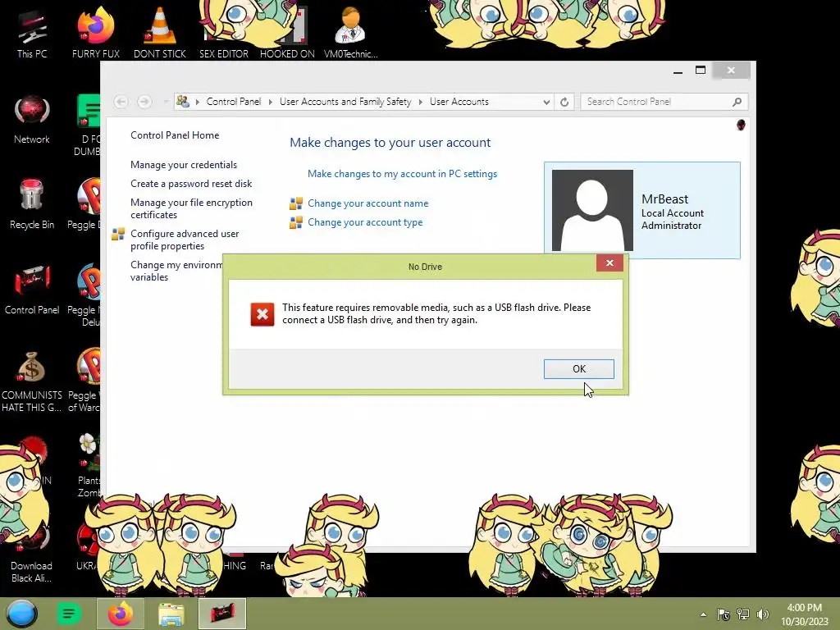840x630 pixels.
Task: Click the search magnifier icon
Action: coord(737,102)
